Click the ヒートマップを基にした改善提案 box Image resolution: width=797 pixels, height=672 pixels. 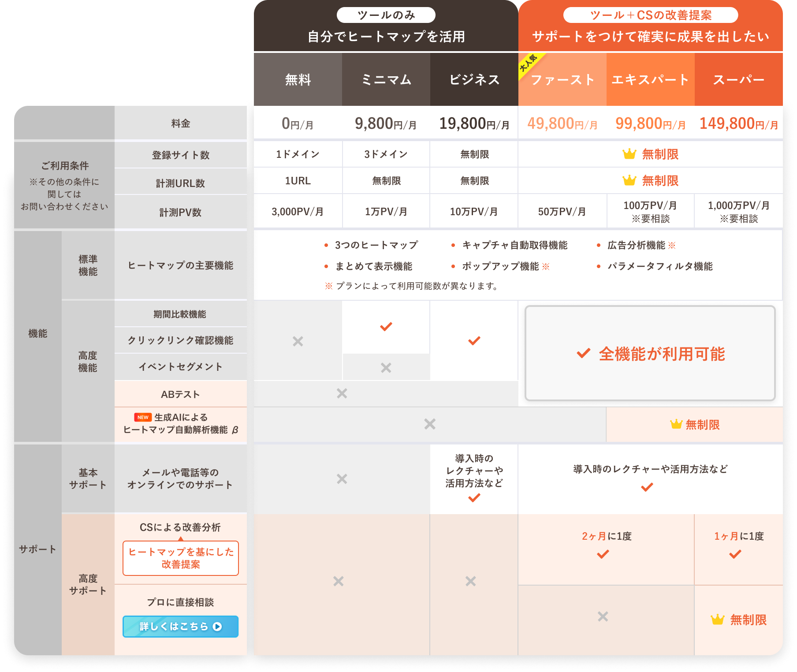click(181, 558)
